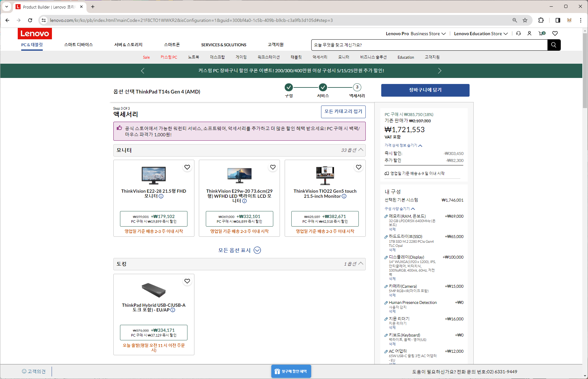Edit the Display configuration pencil
588x379 pixels.
click(x=386, y=257)
